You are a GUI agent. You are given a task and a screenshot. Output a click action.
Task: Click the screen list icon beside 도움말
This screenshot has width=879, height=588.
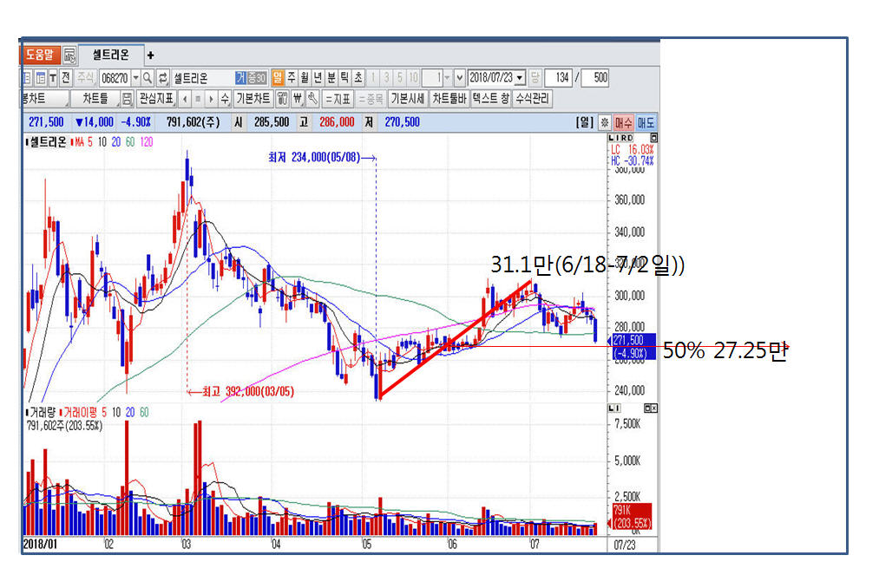click(69, 55)
